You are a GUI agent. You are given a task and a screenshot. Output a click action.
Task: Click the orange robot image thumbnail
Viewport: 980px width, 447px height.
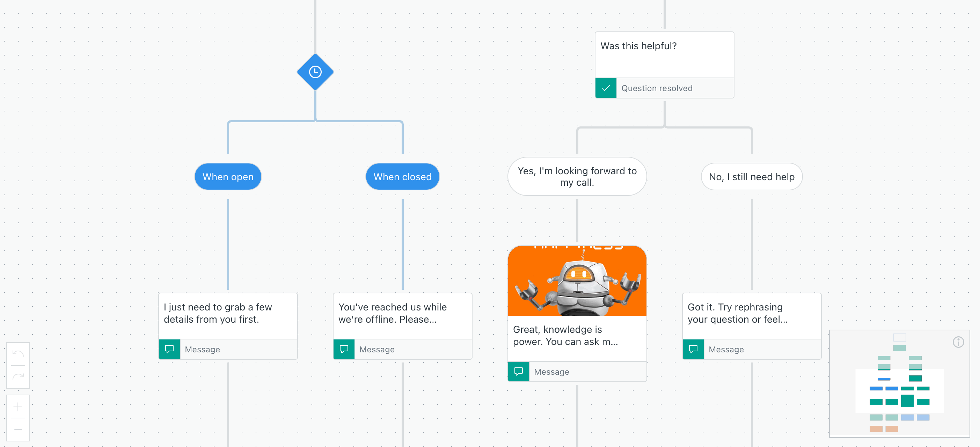(x=576, y=280)
